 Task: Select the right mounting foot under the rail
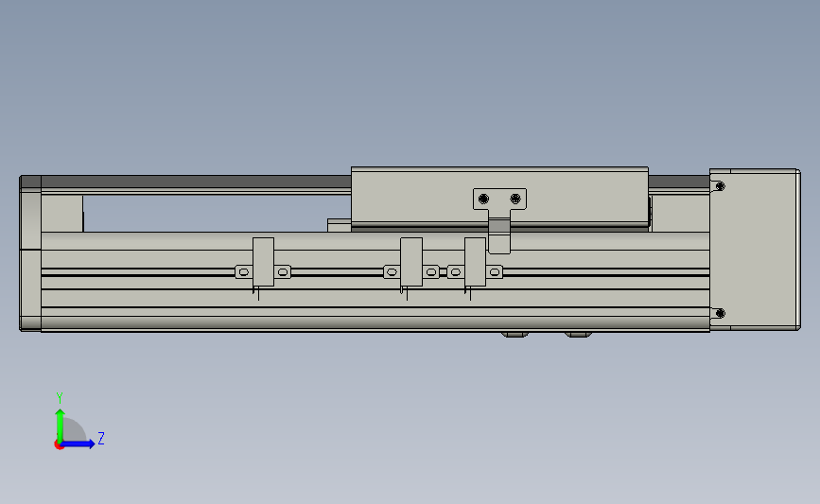[x=578, y=334]
